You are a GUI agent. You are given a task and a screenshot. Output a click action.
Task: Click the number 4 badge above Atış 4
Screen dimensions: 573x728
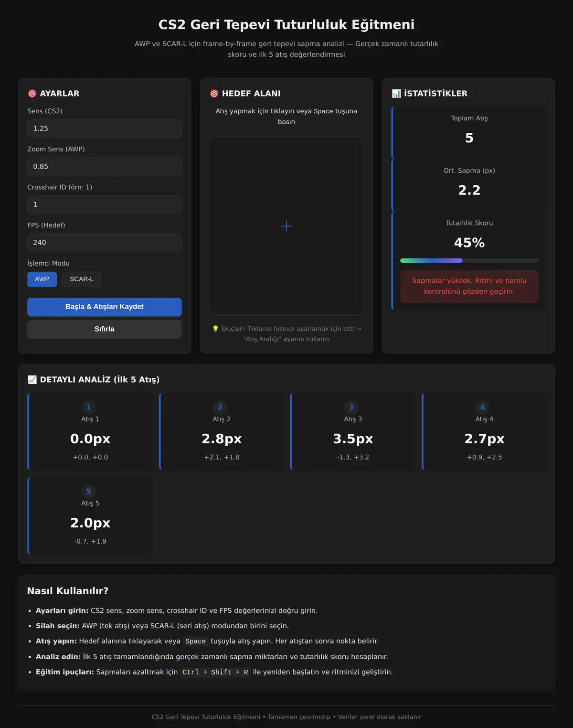tap(482, 407)
